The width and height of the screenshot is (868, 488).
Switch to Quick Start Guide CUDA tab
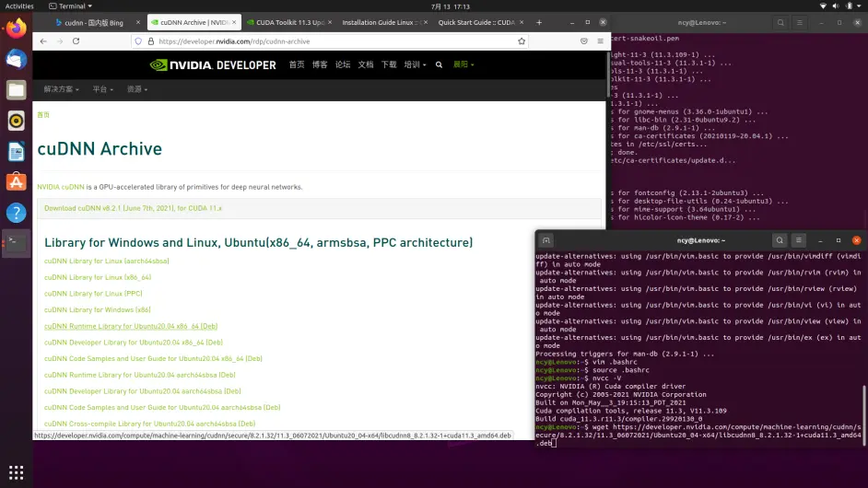tap(478, 22)
